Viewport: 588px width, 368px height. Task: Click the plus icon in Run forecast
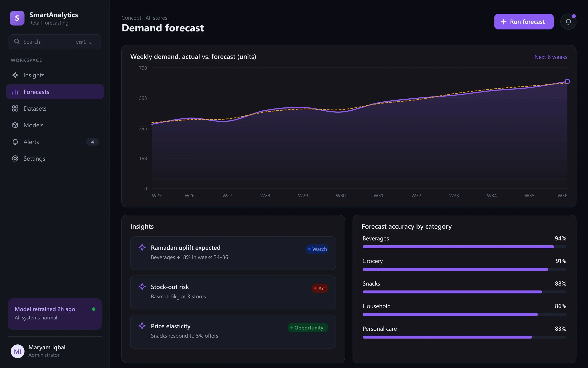pos(503,22)
